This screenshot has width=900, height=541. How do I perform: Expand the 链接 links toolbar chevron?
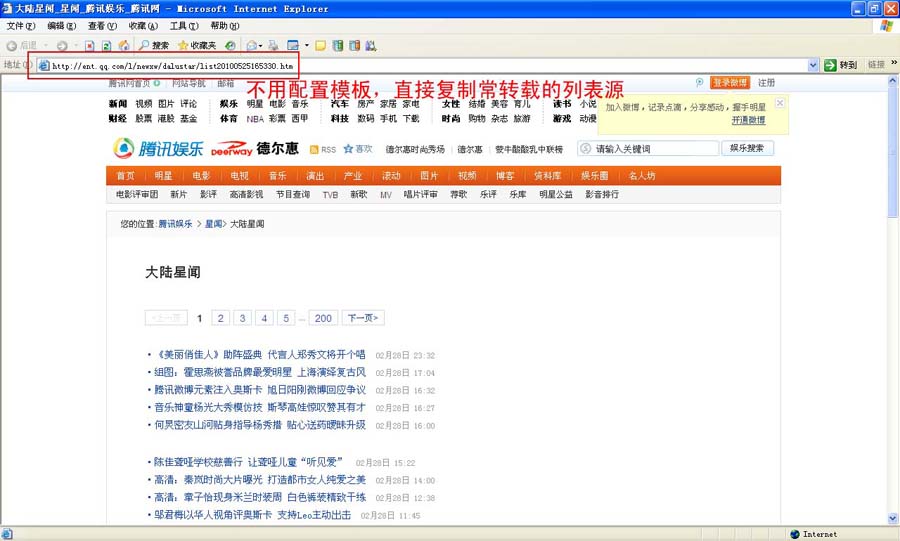(x=894, y=62)
